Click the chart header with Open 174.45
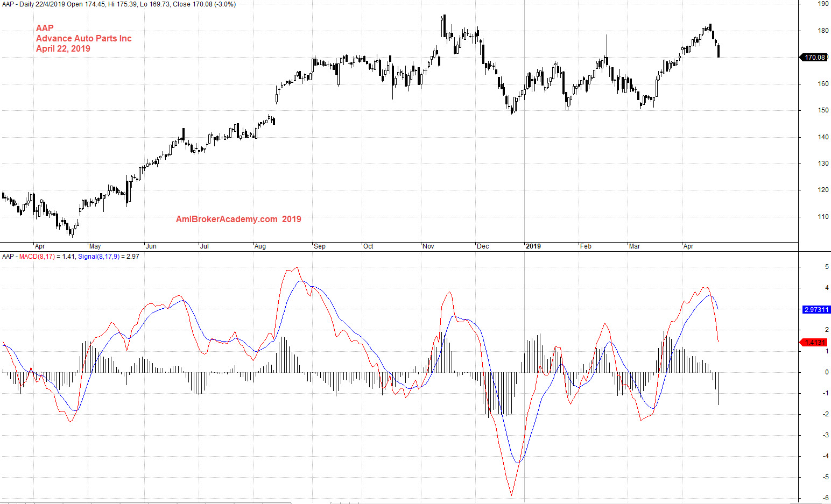Screen dimensions: 831x504 (x=119, y=4)
